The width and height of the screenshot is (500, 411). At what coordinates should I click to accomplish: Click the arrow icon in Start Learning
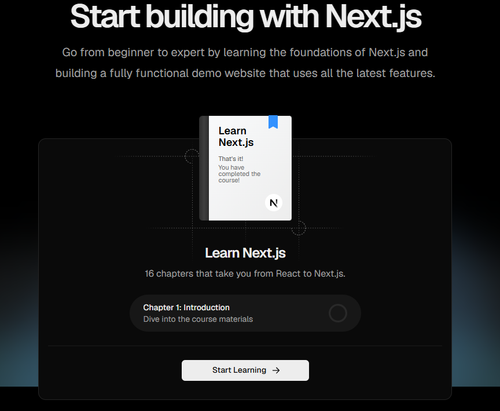click(276, 370)
